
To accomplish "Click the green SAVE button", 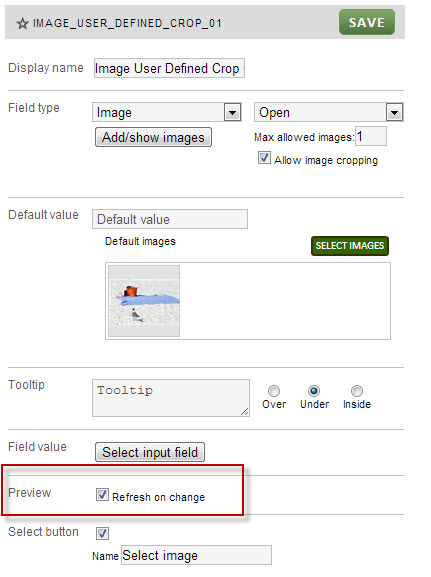I will (367, 22).
